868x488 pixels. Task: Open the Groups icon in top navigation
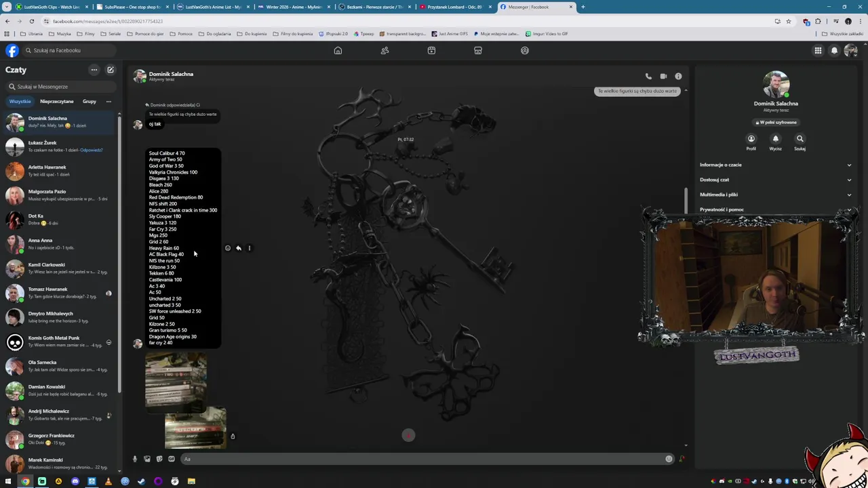[x=525, y=51]
